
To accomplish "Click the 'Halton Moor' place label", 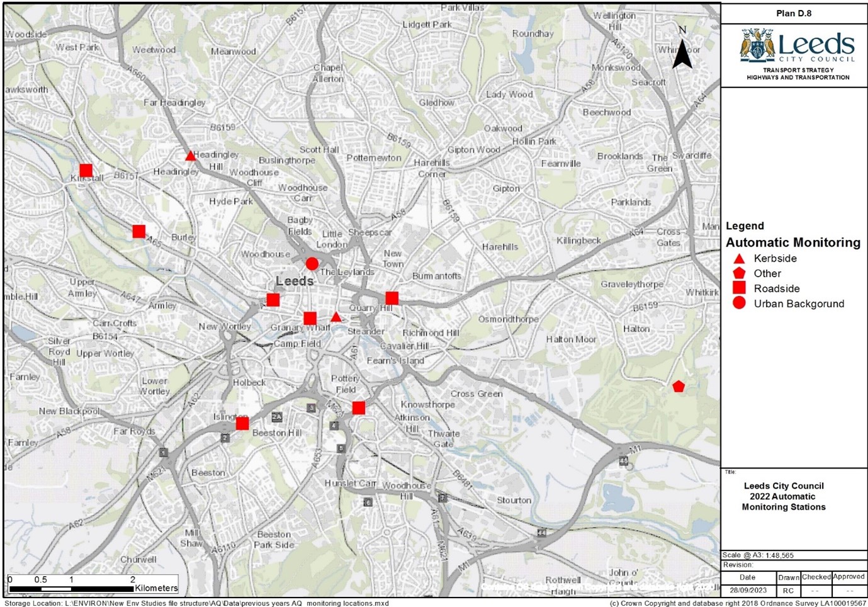I will click(572, 339).
